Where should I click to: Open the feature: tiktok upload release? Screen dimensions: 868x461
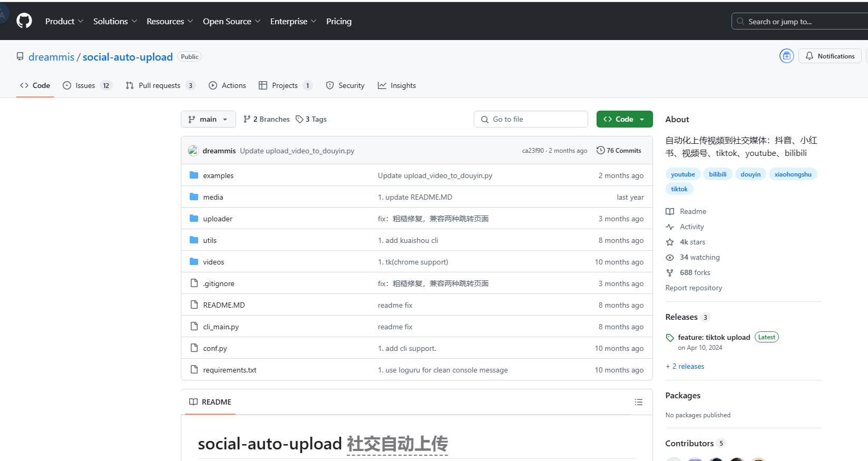pyautogui.click(x=714, y=337)
